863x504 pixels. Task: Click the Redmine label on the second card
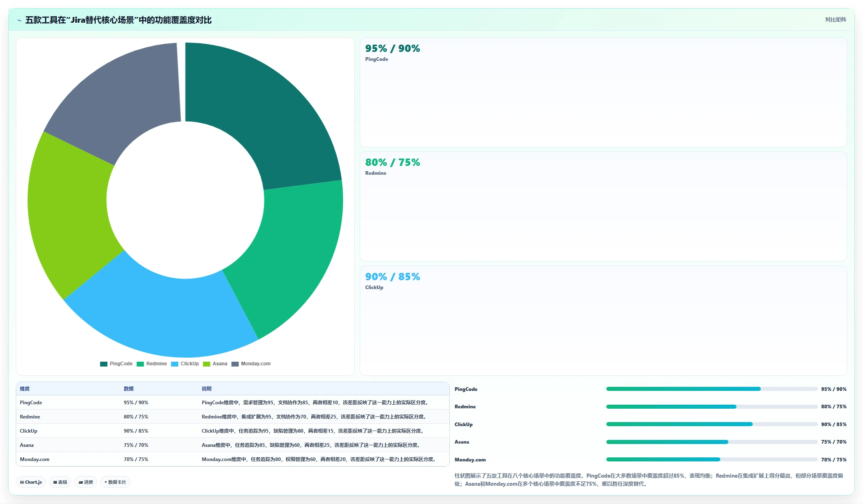[x=376, y=173]
